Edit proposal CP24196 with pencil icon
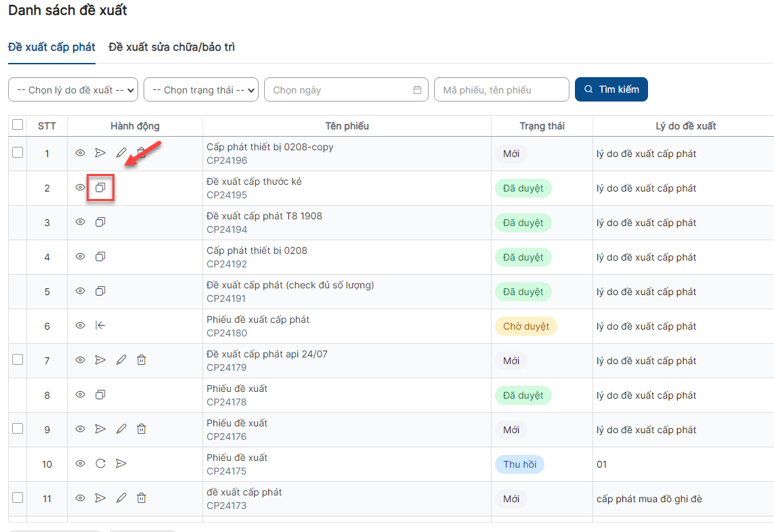This screenshot has height=532, width=774. tap(121, 153)
